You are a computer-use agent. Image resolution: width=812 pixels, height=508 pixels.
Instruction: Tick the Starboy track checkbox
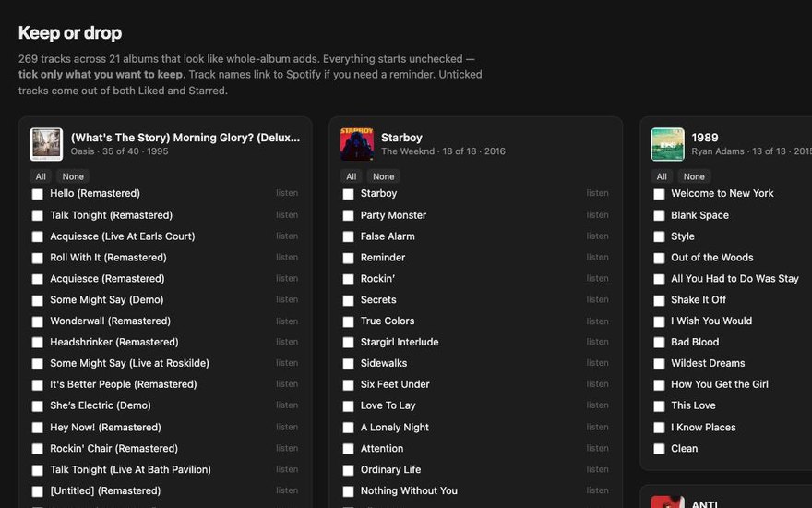pyautogui.click(x=348, y=194)
